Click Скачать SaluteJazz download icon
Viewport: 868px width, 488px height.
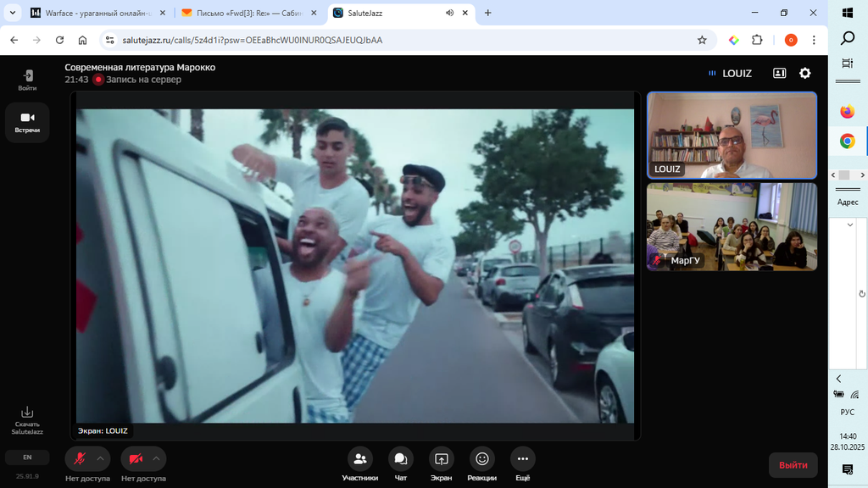[x=27, y=413]
